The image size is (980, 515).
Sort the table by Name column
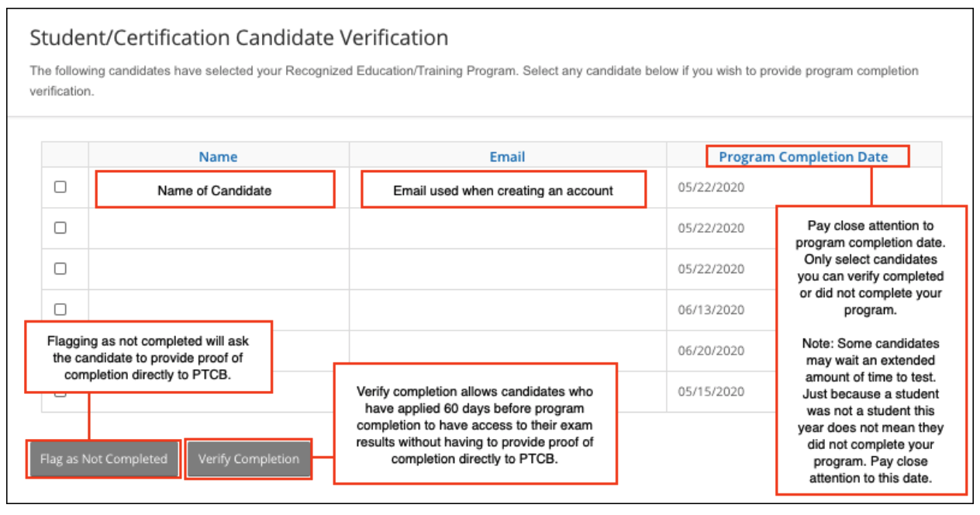point(217,156)
